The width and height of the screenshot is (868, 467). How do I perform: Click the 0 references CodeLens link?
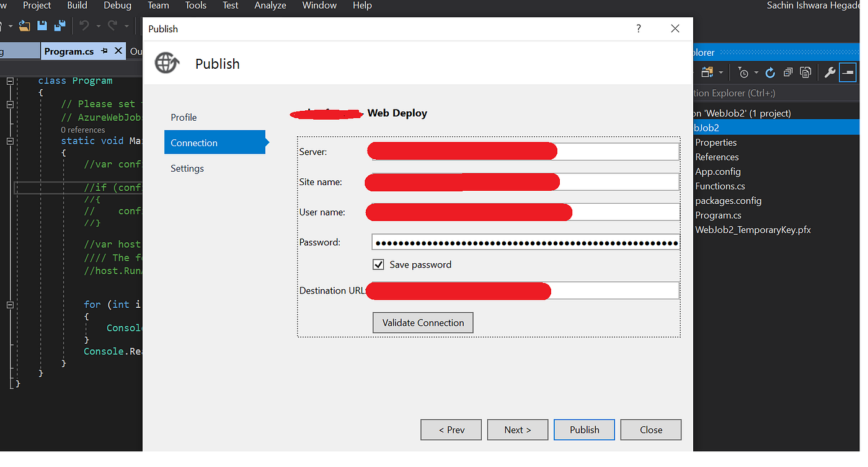click(x=82, y=130)
